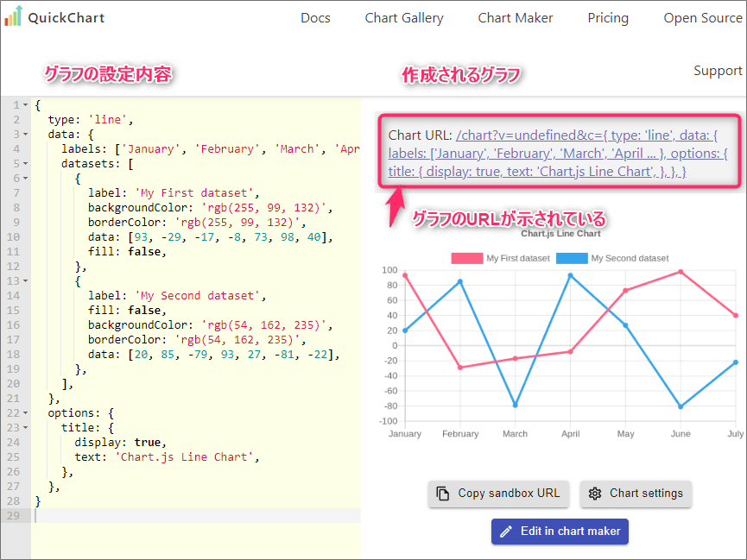This screenshot has width=747, height=560.
Task: Click line number 18 in gutter
Action: (x=13, y=355)
